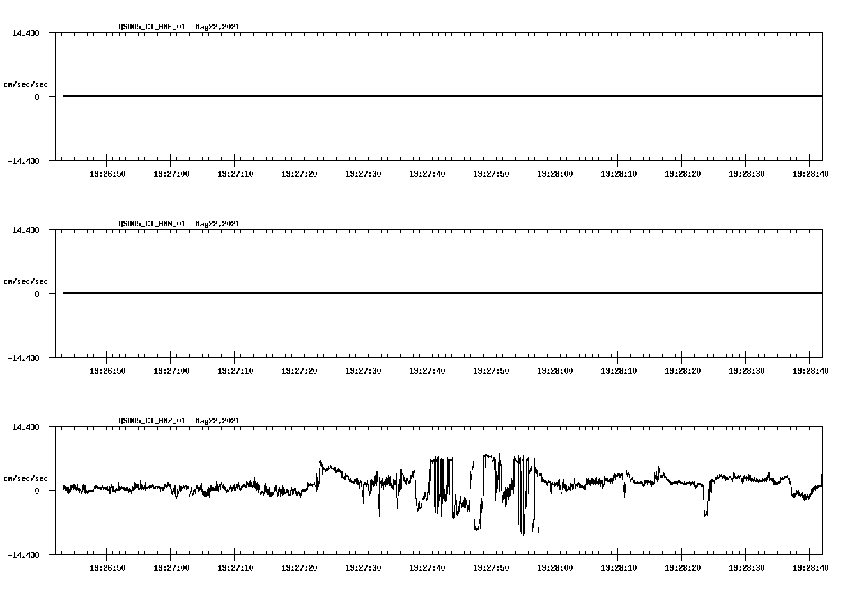The image size is (868, 591).
Task: Click the -14.438 value below the HNN plot
Action: tap(24, 358)
